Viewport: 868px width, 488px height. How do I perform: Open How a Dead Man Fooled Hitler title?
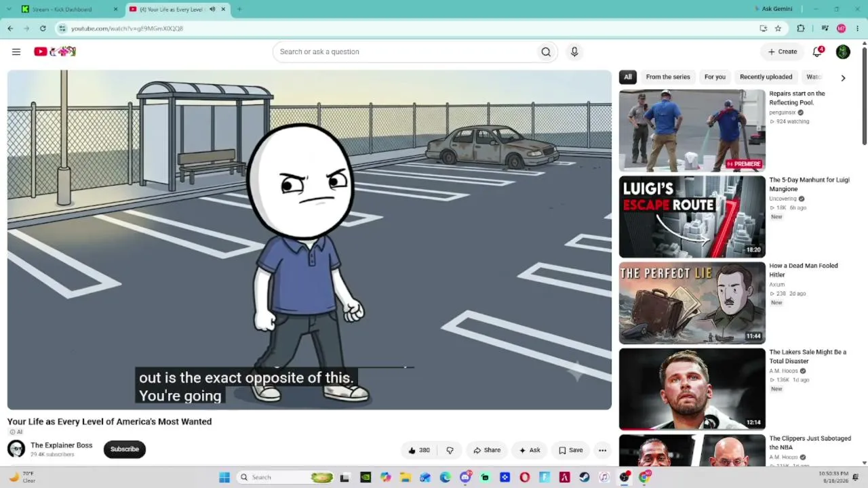click(x=804, y=270)
